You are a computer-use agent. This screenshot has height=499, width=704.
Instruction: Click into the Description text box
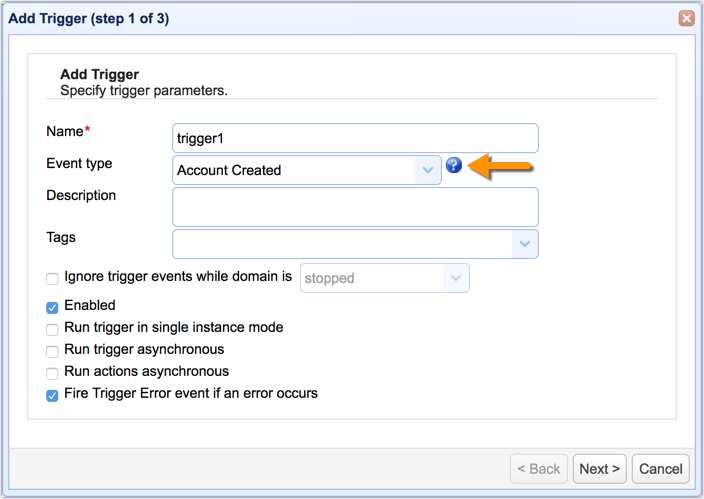(355, 207)
